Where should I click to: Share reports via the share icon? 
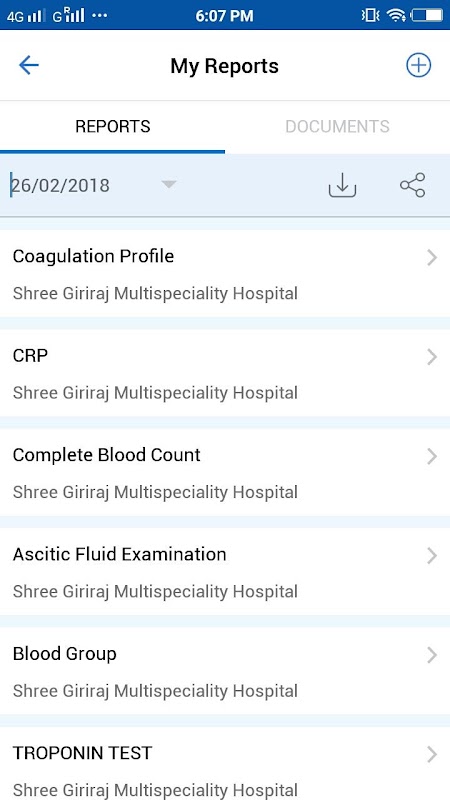pos(412,185)
